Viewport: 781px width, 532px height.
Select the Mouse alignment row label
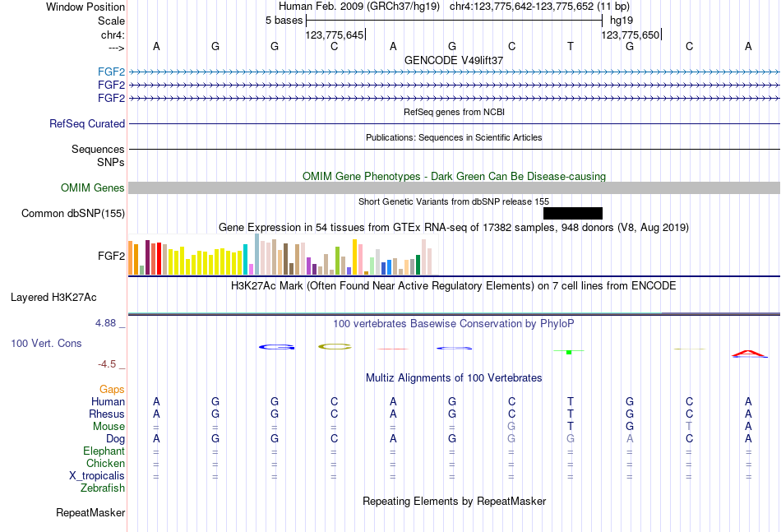109,427
